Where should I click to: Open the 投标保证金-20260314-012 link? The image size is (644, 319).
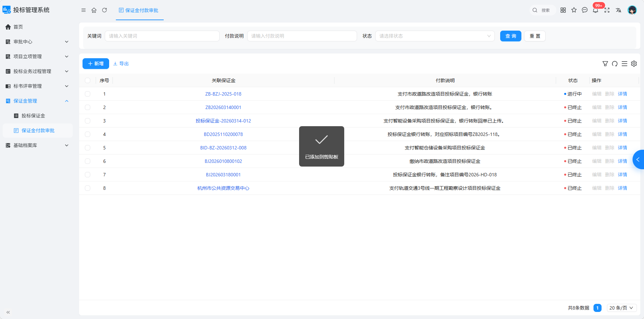coord(223,121)
